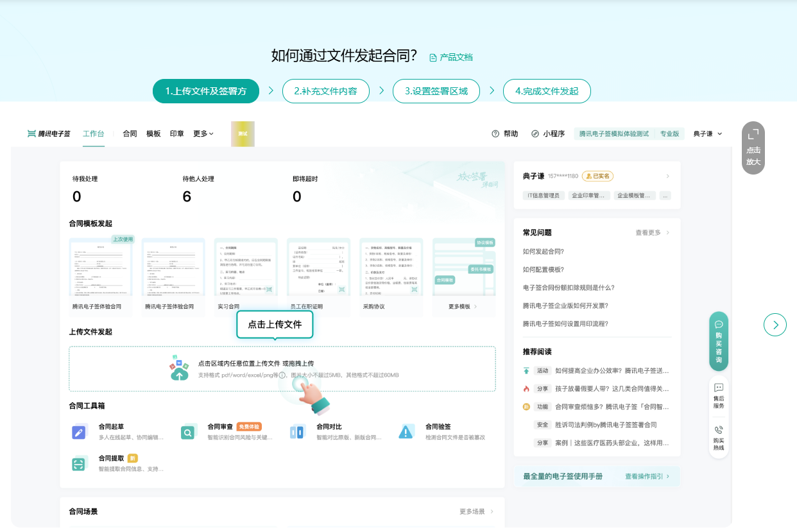The width and height of the screenshot is (797, 532).
Task: Select the 合同对比 compare icon
Action: [x=296, y=432]
